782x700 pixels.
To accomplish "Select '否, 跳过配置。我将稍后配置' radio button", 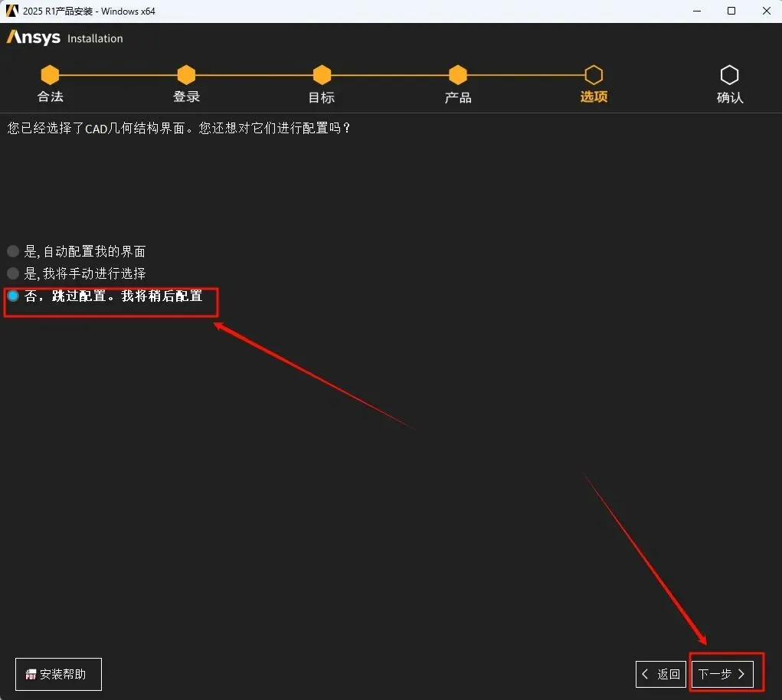I will tap(14, 296).
